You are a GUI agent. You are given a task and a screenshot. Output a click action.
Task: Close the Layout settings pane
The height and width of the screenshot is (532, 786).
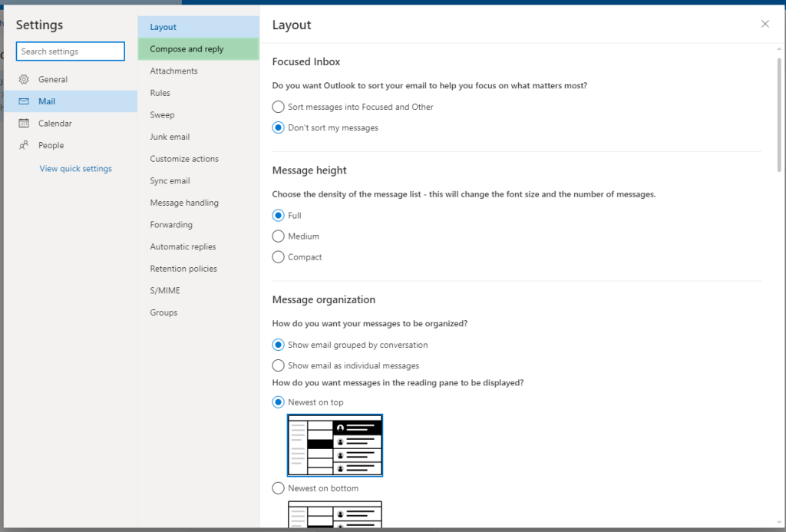[765, 24]
